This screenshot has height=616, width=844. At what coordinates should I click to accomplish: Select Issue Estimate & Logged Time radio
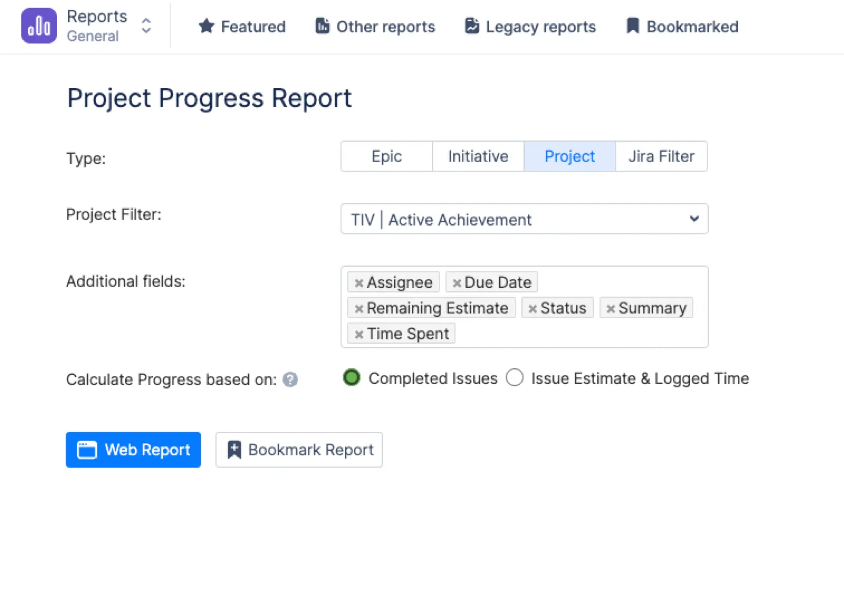pos(514,378)
